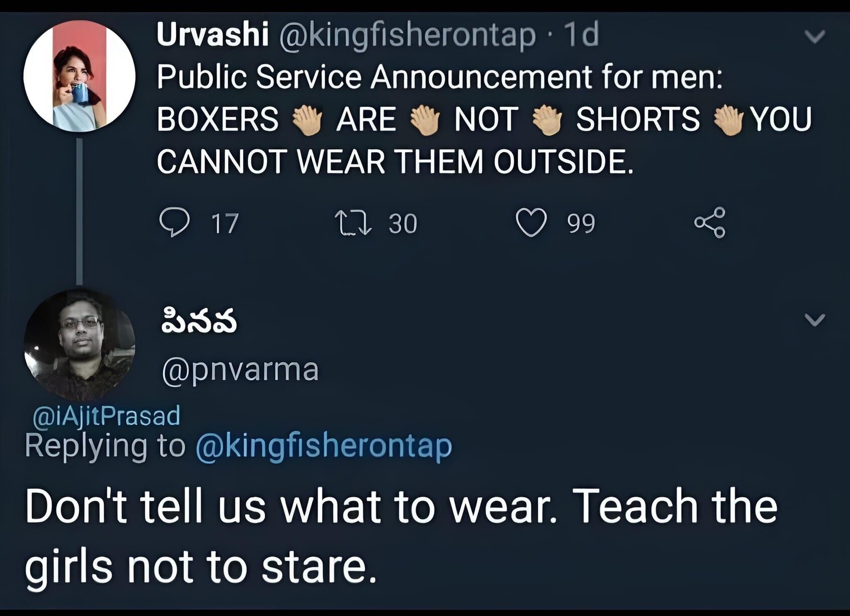Screen dimensions: 850x616
Task: Click the Telugu display name above @pnvarma
Action: (x=199, y=322)
